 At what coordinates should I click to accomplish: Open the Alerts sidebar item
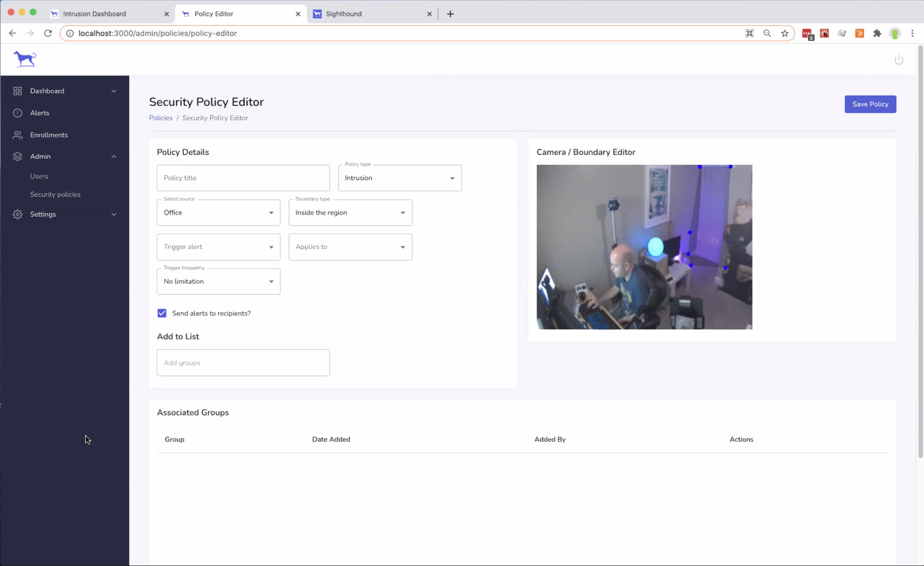click(x=64, y=113)
